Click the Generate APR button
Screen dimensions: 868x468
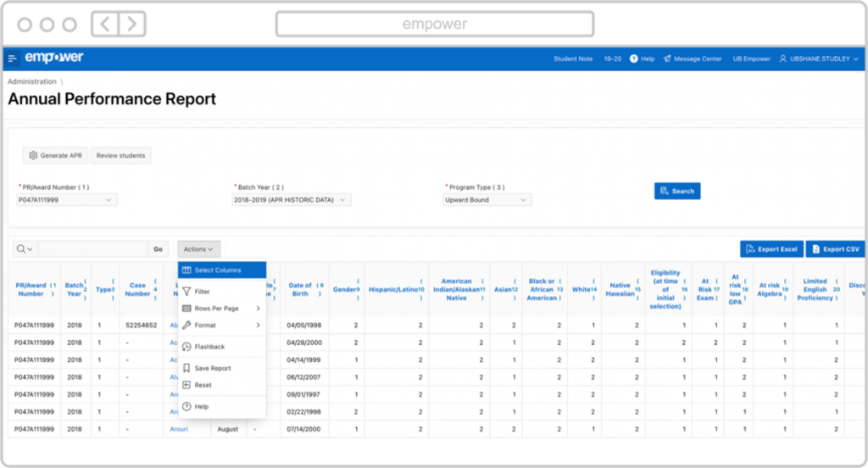pos(55,155)
